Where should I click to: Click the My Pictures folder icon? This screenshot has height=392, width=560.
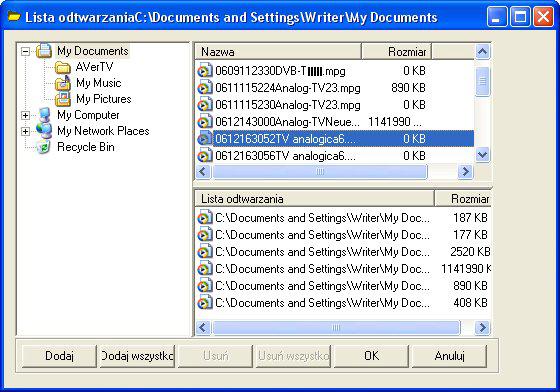tap(63, 99)
